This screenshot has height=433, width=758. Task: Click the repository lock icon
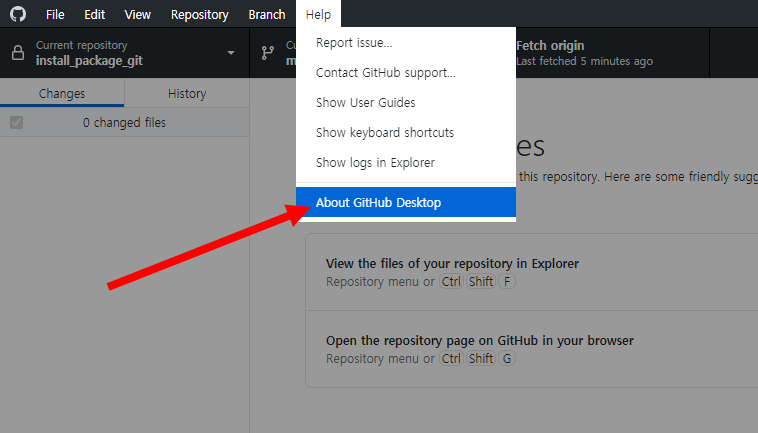18,53
